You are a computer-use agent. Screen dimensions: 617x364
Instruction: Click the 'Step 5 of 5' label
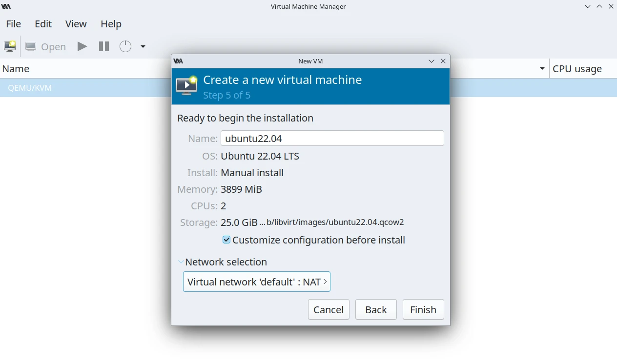click(x=227, y=95)
